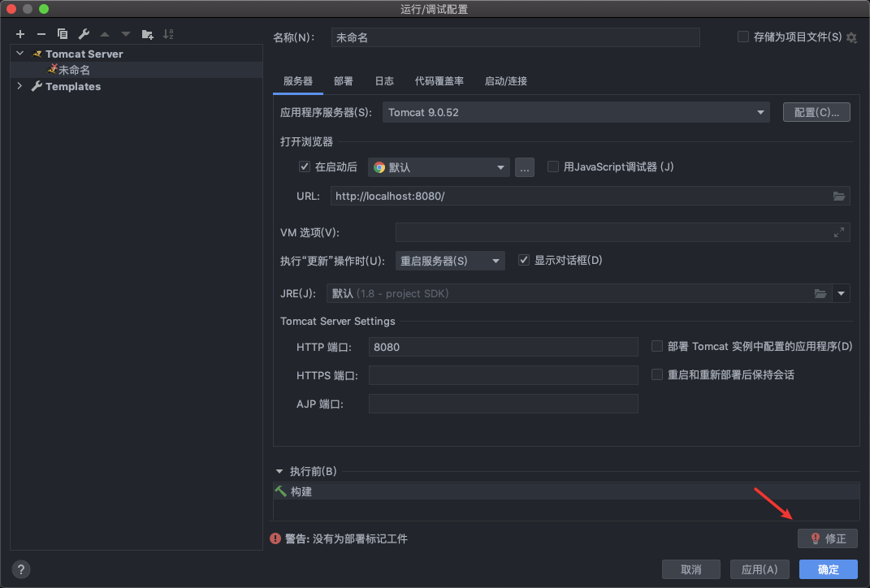Add a new configuration with plus icon

pyautogui.click(x=20, y=34)
